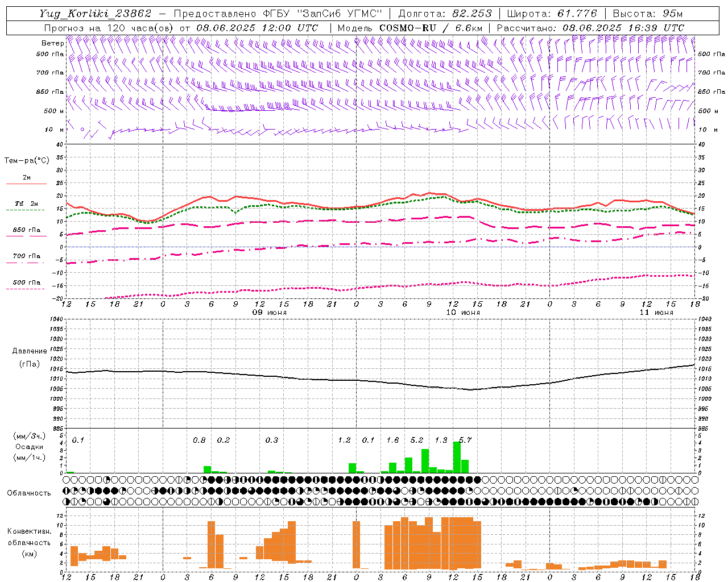
Task: Click the tallest green precipitation bar under 5.7
Action: tap(457, 457)
